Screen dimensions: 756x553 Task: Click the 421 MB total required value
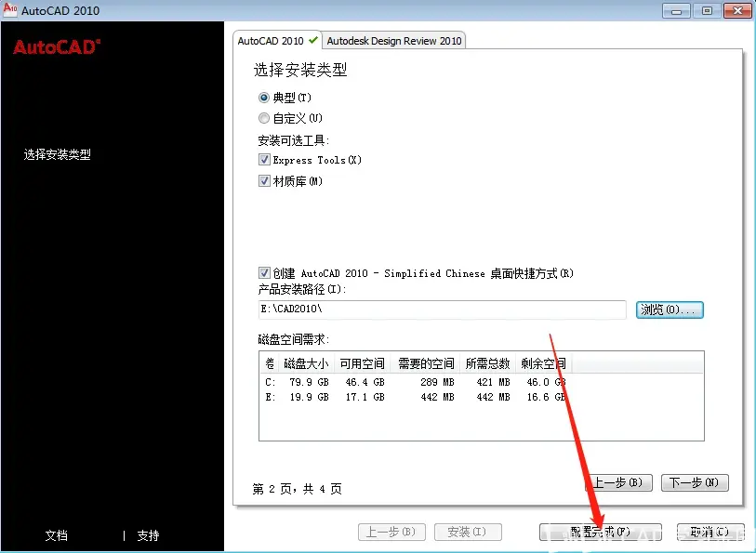pos(493,383)
